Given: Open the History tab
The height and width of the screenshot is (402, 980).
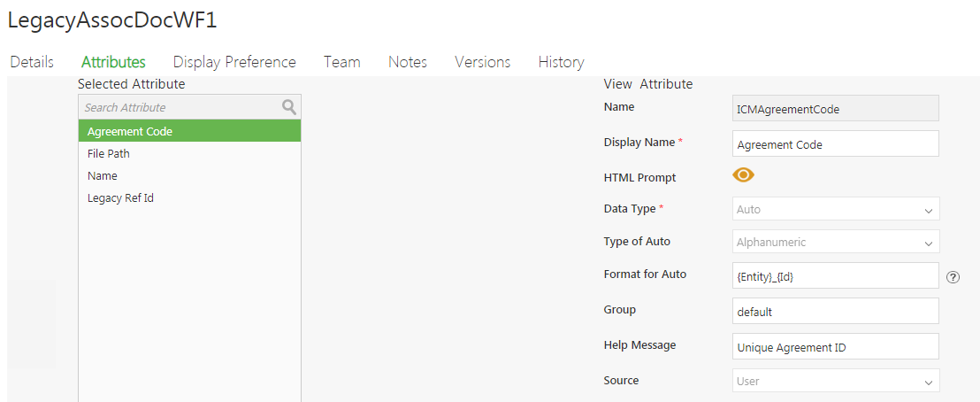Looking at the screenshot, I should 561,62.
